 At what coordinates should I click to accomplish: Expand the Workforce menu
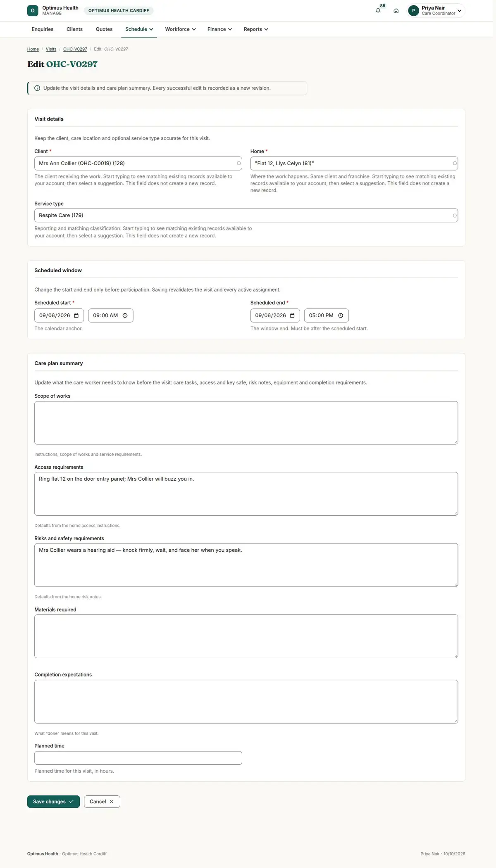(180, 29)
